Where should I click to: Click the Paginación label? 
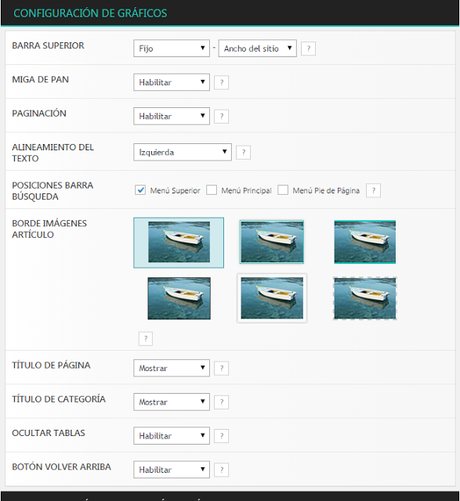click(x=39, y=113)
